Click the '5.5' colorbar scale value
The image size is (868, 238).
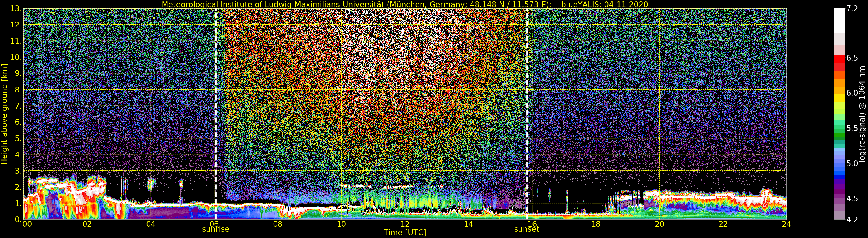pyautogui.click(x=852, y=128)
